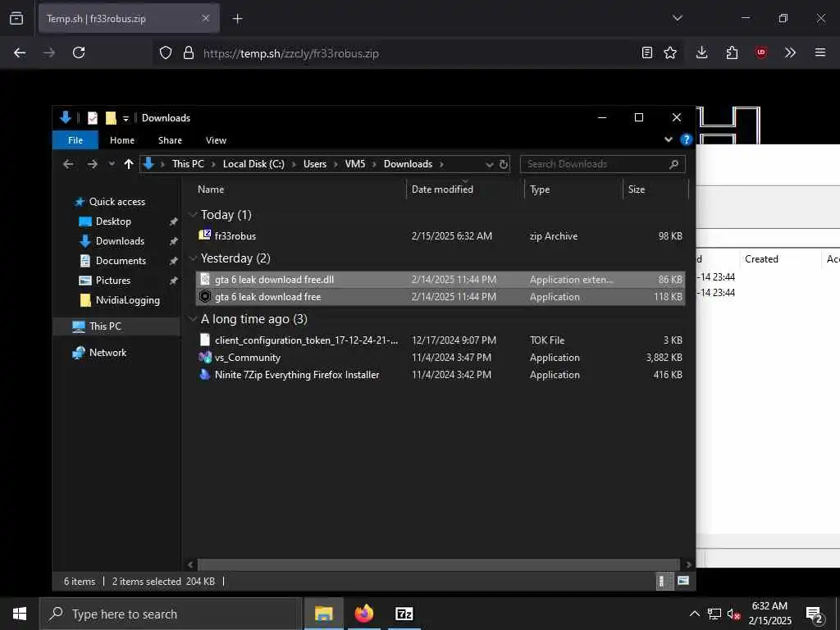This screenshot has width=840, height=630.
Task: Open Pictures in the navigation pane
Action: (113, 281)
